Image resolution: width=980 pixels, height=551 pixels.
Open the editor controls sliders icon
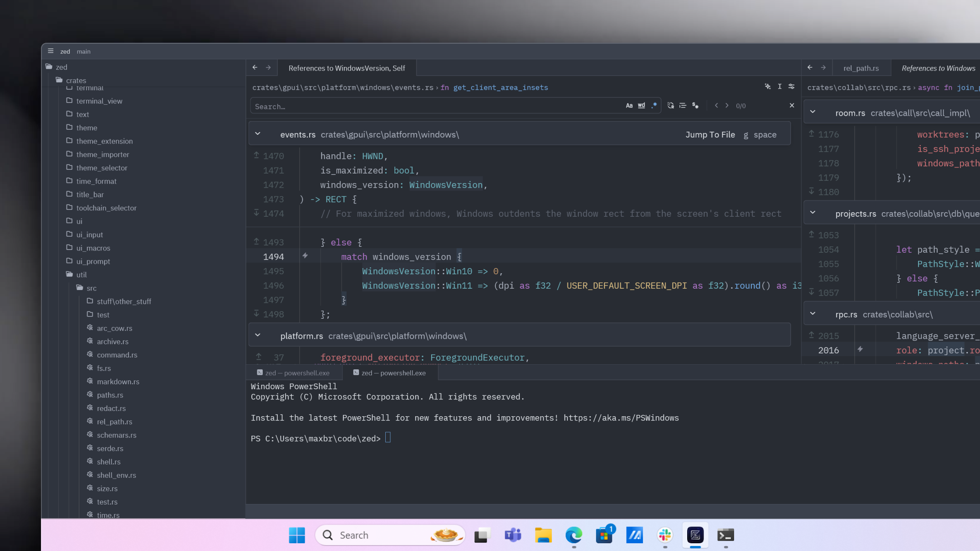point(791,87)
